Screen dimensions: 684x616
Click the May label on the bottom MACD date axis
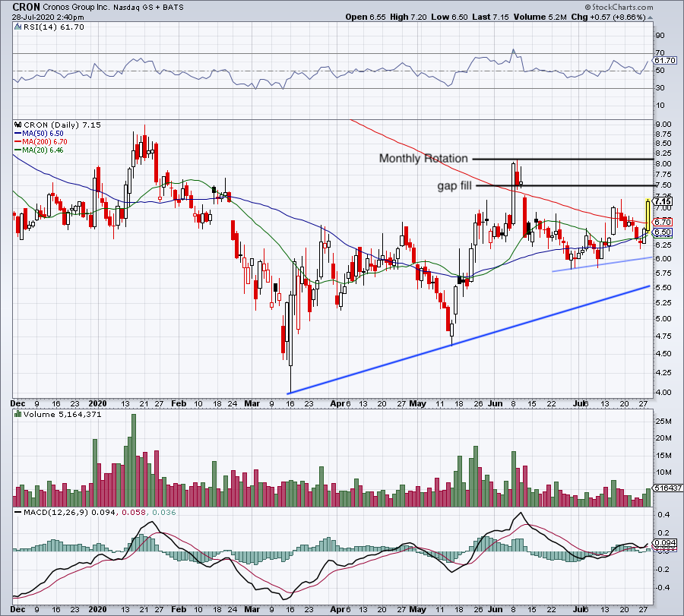[x=417, y=609]
